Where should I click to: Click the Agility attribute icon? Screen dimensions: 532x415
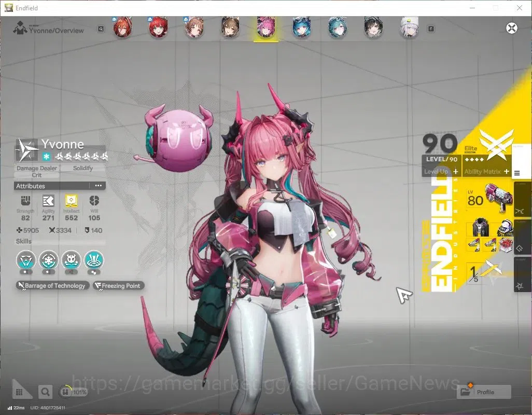(x=48, y=201)
